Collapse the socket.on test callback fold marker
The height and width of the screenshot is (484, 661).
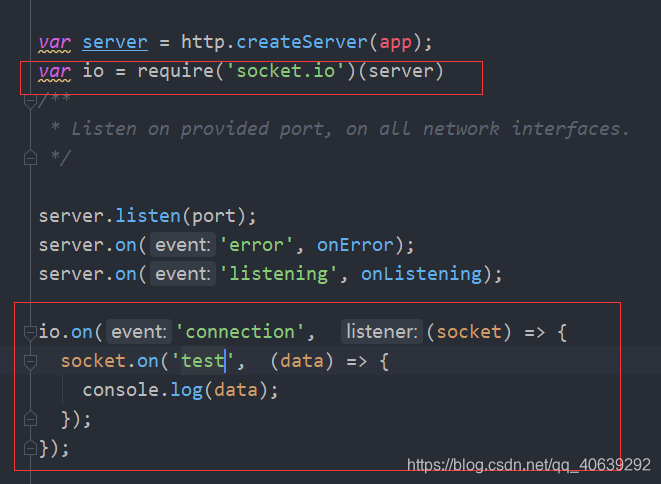point(30,361)
